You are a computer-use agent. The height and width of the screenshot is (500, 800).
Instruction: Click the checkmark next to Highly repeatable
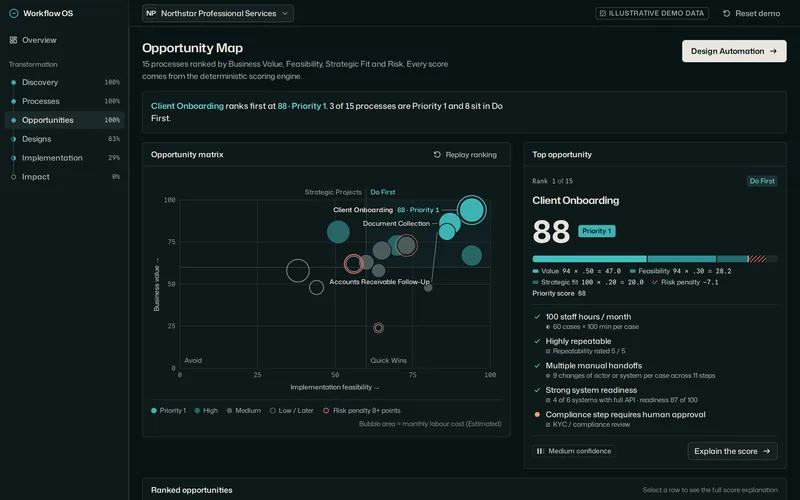coord(537,341)
